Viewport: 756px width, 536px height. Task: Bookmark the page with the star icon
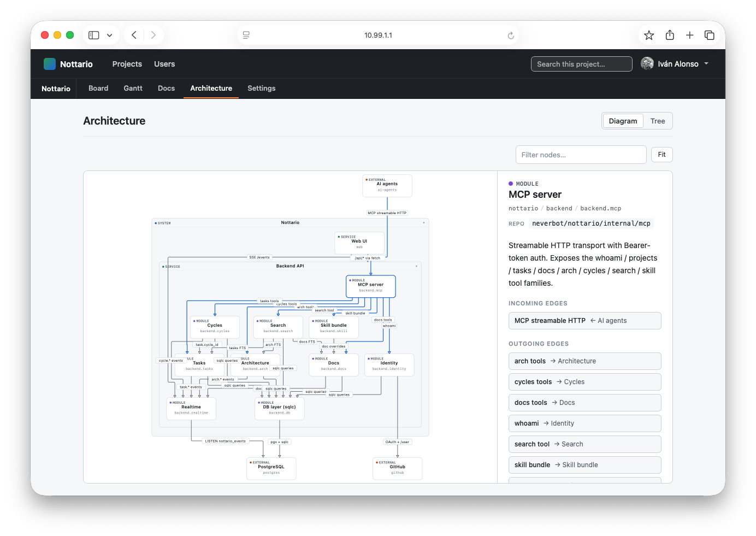(x=649, y=35)
